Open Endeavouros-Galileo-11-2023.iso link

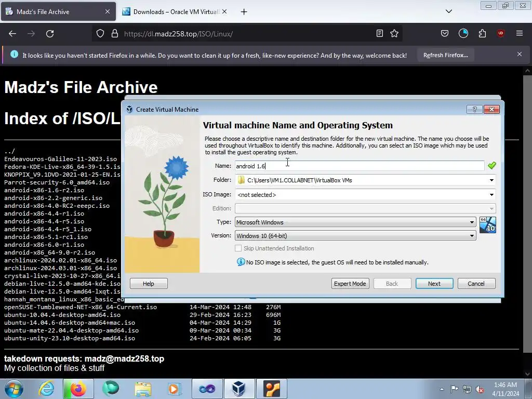(x=60, y=159)
